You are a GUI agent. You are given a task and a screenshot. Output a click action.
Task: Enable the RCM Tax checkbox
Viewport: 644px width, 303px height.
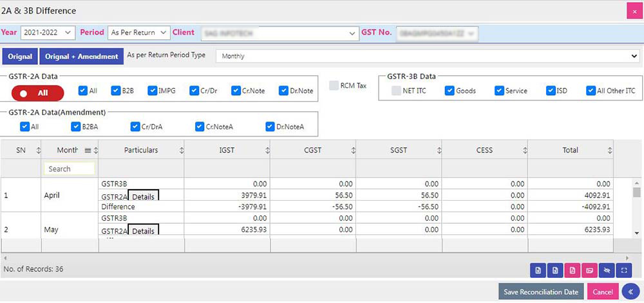coord(334,86)
